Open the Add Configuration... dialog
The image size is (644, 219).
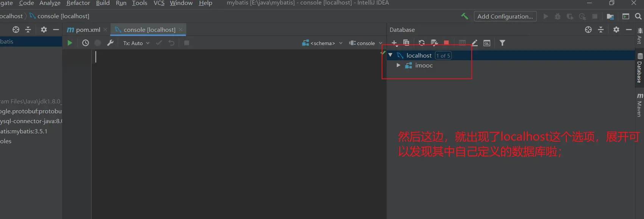[505, 16]
